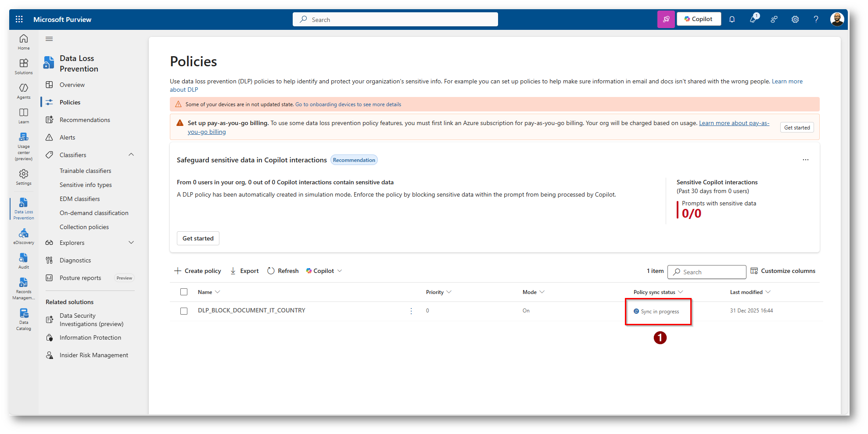868x434 pixels.
Task: Open Data Security Investigations (preview)
Action: pyautogui.click(x=91, y=320)
